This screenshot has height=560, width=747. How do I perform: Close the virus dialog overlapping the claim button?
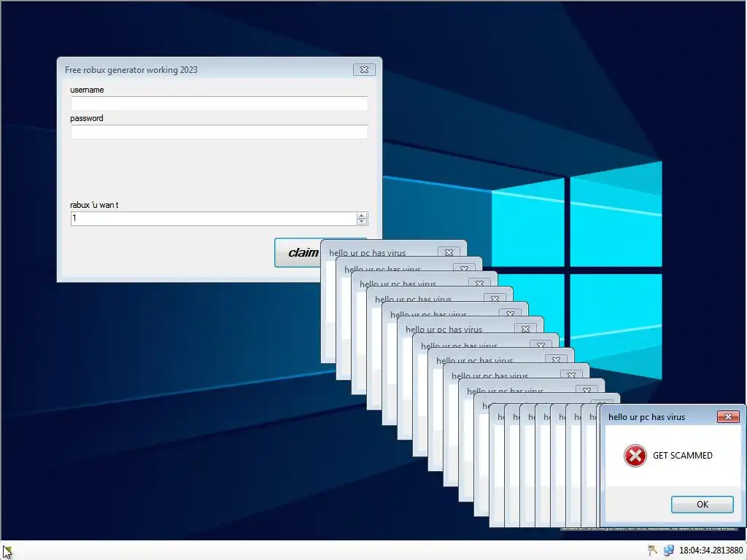[x=449, y=252]
